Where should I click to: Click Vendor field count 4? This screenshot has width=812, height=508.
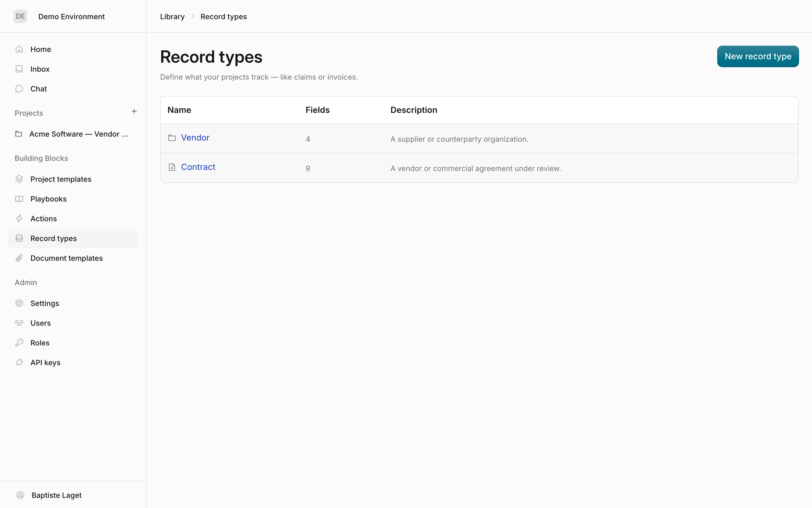[308, 139]
